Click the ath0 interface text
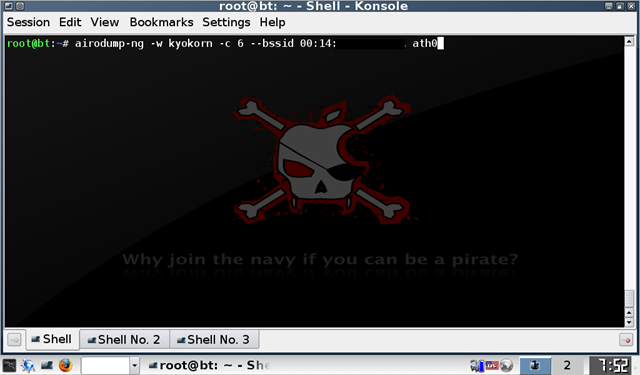 (424, 43)
